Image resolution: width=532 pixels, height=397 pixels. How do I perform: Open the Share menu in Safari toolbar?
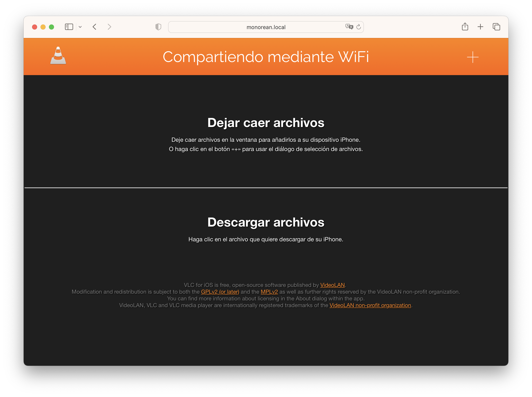coord(465,27)
